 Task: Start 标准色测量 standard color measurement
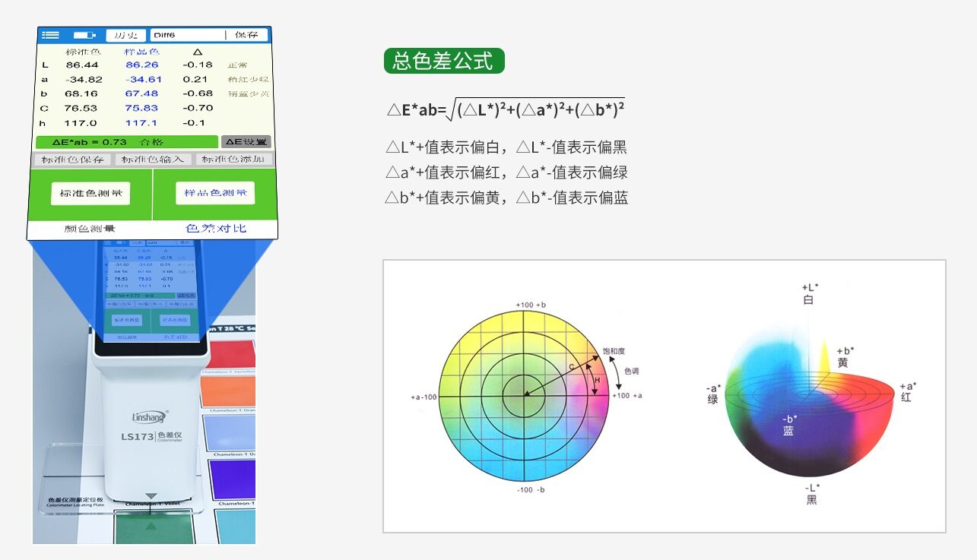tap(90, 193)
